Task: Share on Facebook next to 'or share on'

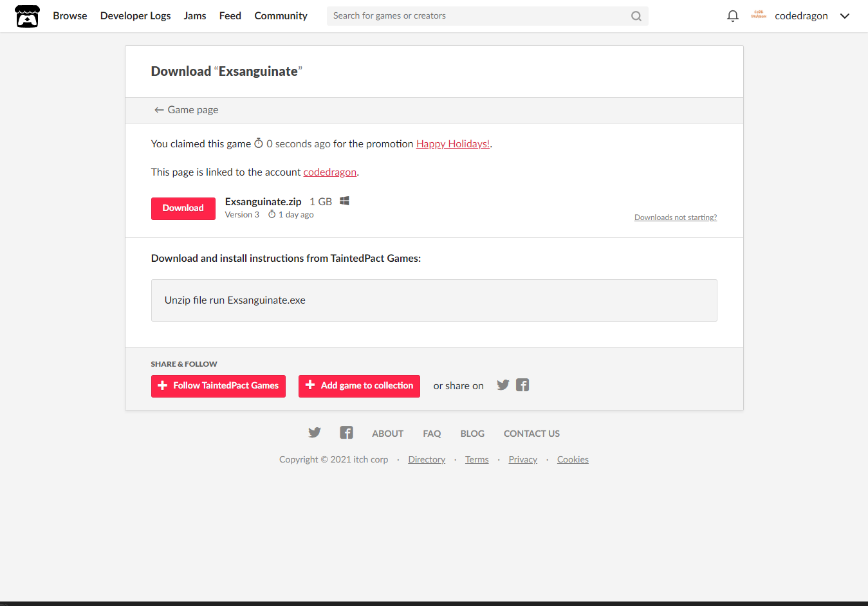Action: (x=522, y=385)
